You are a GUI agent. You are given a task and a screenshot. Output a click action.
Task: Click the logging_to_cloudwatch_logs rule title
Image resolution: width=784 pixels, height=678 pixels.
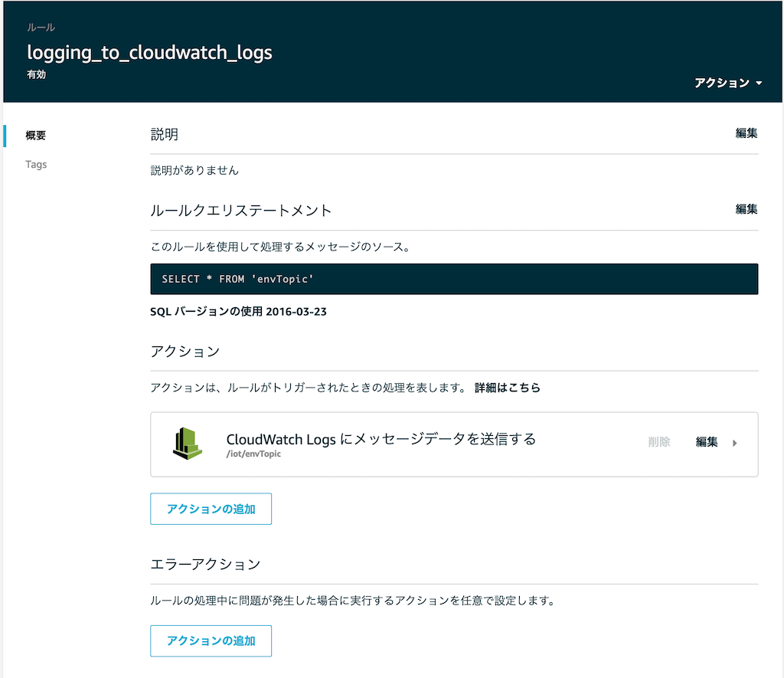(149, 53)
